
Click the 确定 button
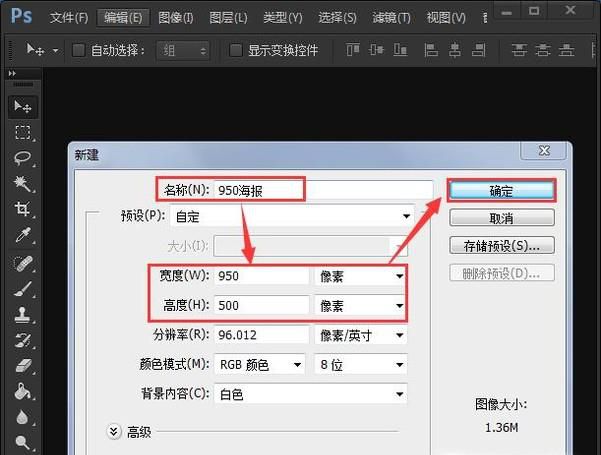point(502,191)
